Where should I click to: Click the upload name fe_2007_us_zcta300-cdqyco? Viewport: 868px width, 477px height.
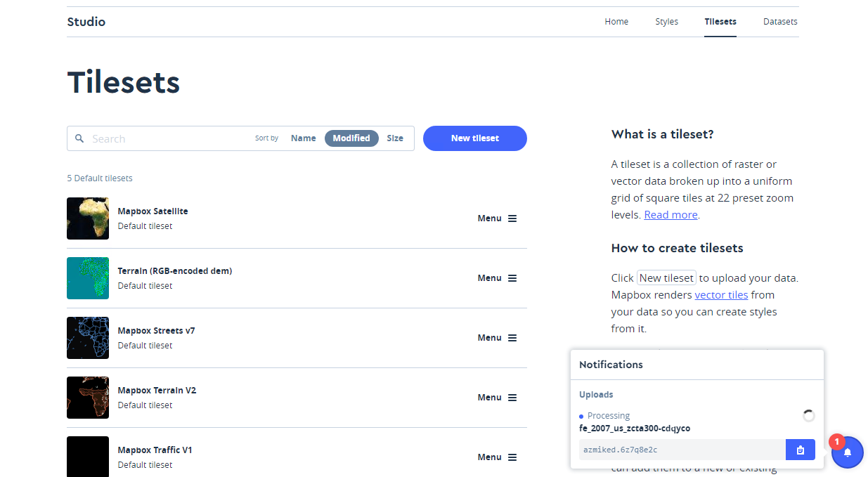[x=635, y=429]
